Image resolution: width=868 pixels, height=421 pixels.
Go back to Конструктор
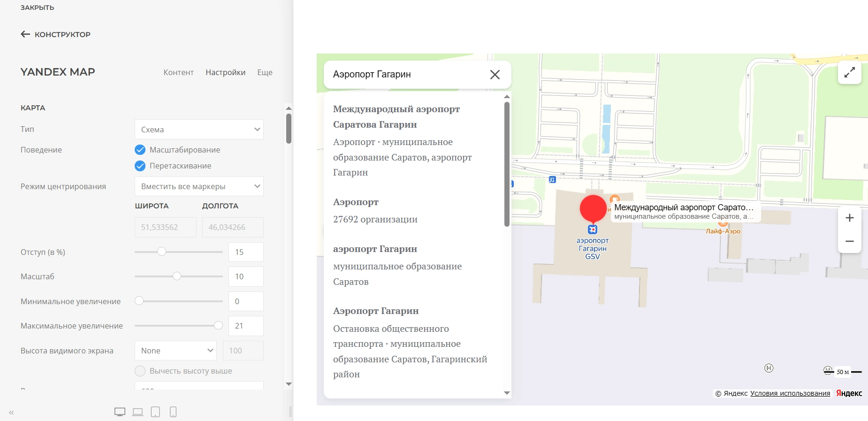(56, 34)
